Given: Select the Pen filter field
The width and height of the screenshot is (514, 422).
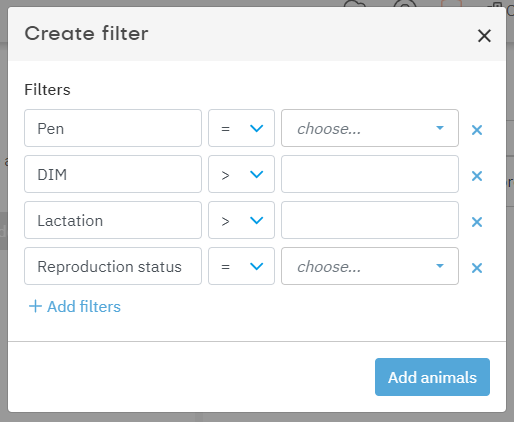Looking at the screenshot, I should pos(113,128).
